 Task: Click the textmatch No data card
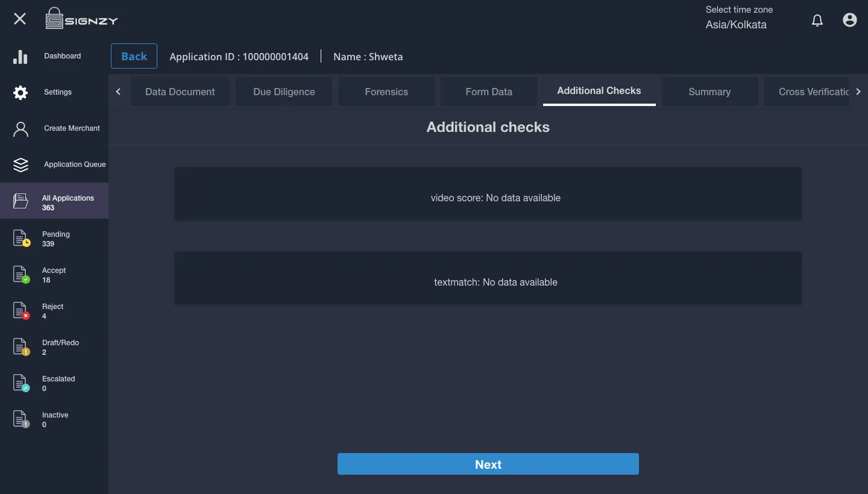(488, 278)
